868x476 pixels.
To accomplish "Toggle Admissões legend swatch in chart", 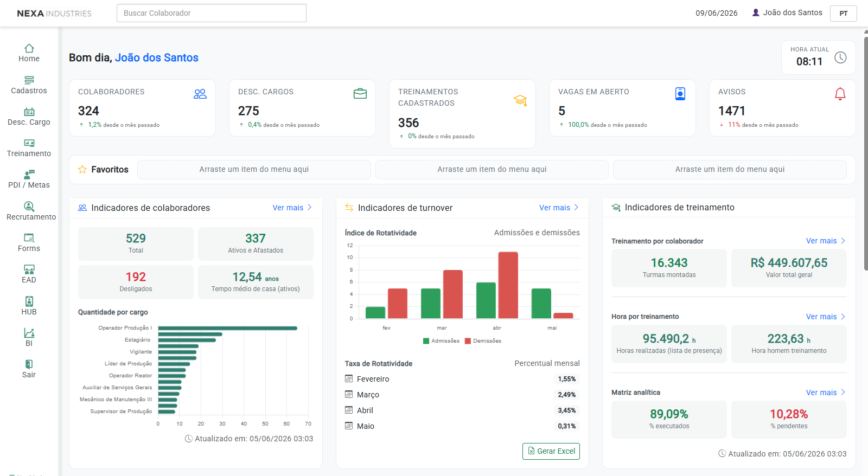I will point(426,341).
